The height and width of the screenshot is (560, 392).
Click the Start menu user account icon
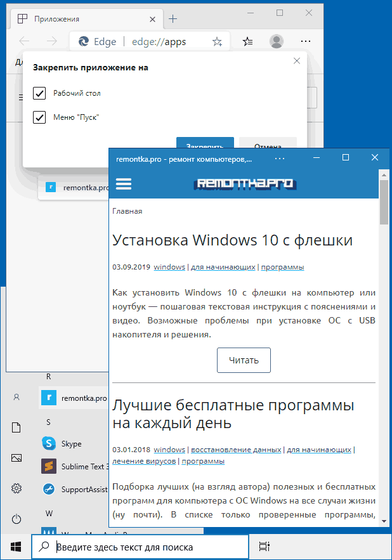(x=16, y=397)
